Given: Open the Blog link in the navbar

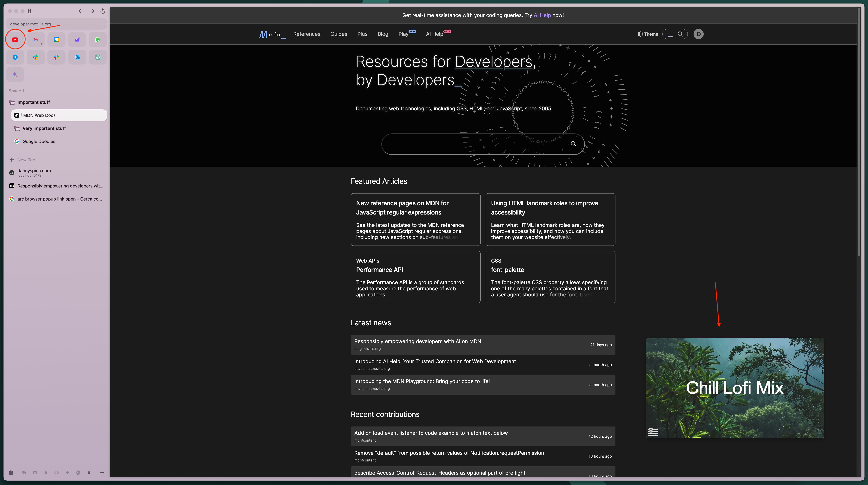Looking at the screenshot, I should pos(383,34).
